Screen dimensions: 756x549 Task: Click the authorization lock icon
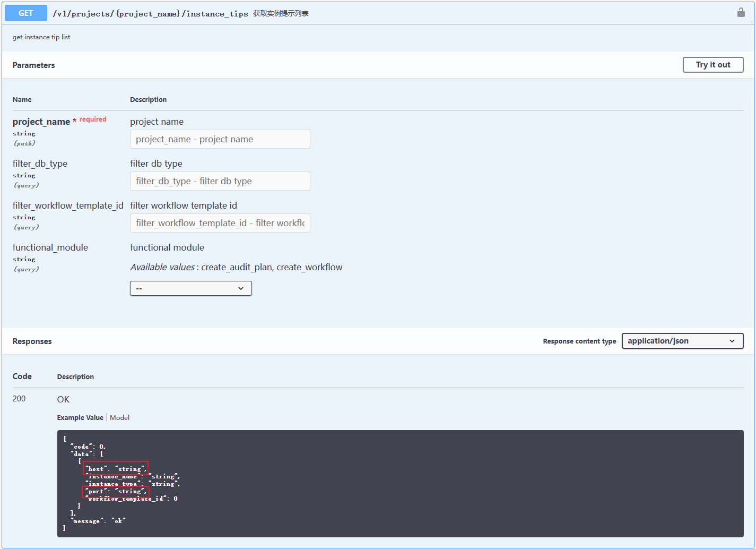click(x=741, y=12)
